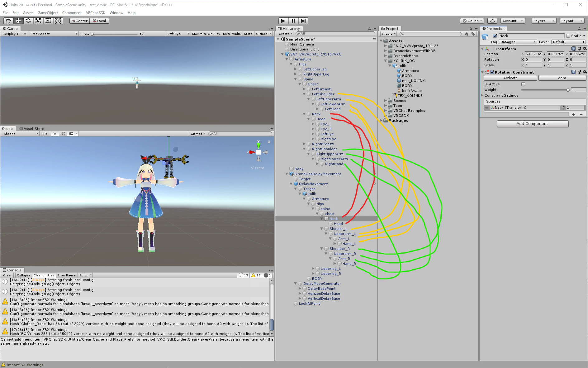Open the Component menu
The width and height of the screenshot is (588, 368).
[72, 13]
